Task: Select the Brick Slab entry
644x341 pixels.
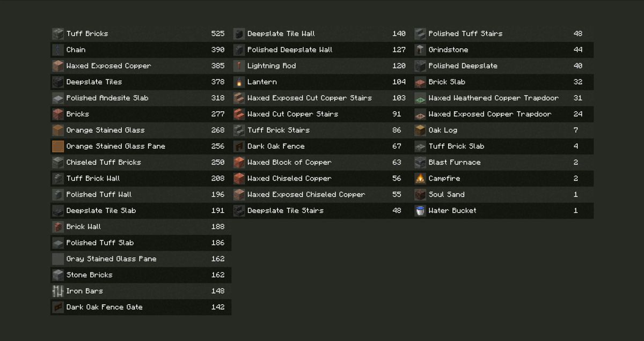Action: (503, 82)
